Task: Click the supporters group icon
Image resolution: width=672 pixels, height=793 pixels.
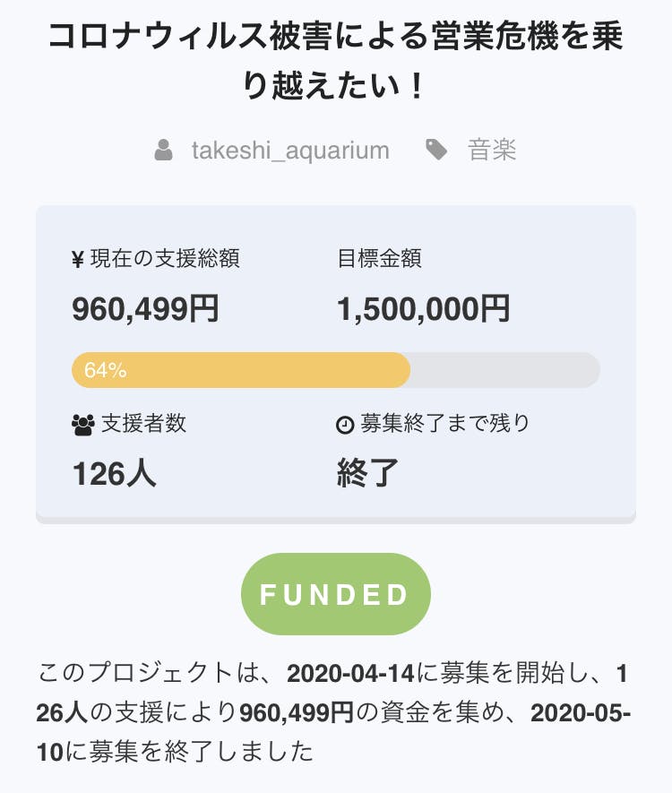Action: pos(82,425)
